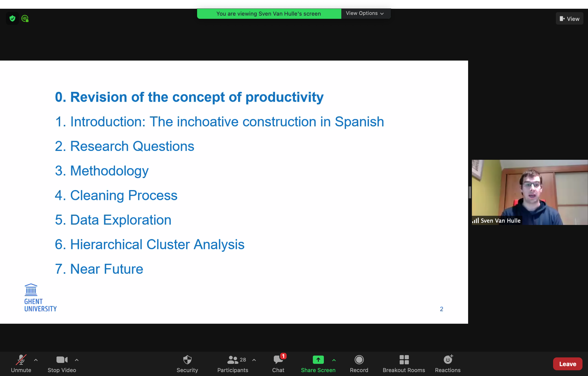The width and height of the screenshot is (588, 376).
Task: Click '5. Data Exploration' on the slide
Action: click(x=113, y=220)
